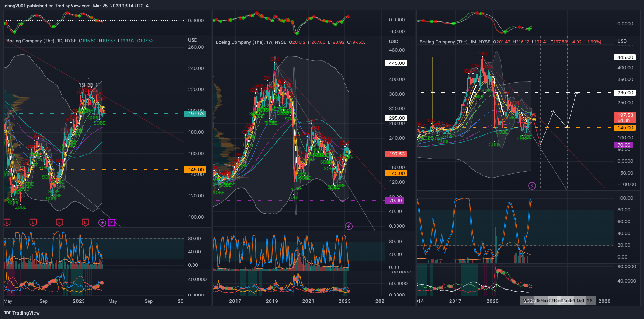The image size is (644, 319).
Task: Click the -50.00 oscillator value above weekly chart
Action: 397,32
